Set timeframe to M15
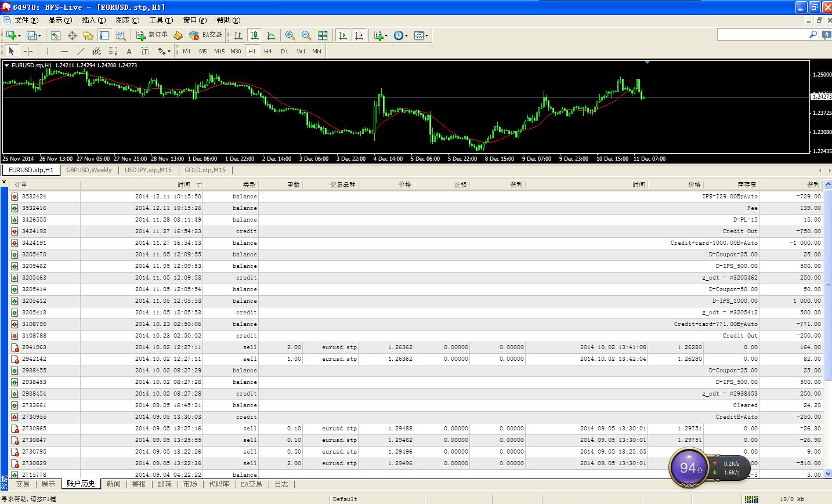This screenshot has width=832, height=504. pyautogui.click(x=219, y=51)
